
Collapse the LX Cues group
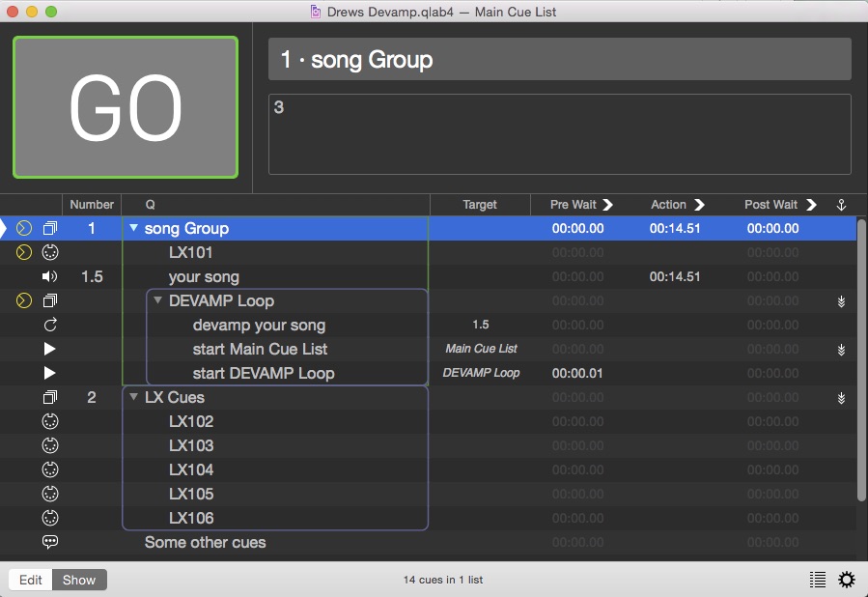[133, 398]
